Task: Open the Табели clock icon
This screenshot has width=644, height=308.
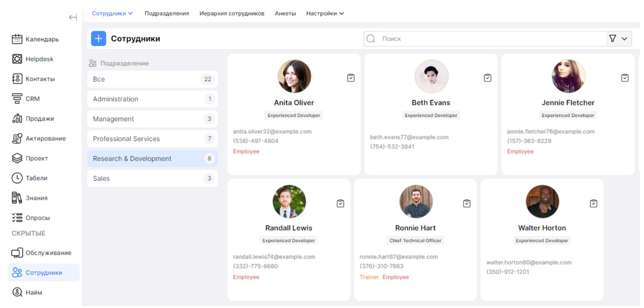Action: [17, 178]
